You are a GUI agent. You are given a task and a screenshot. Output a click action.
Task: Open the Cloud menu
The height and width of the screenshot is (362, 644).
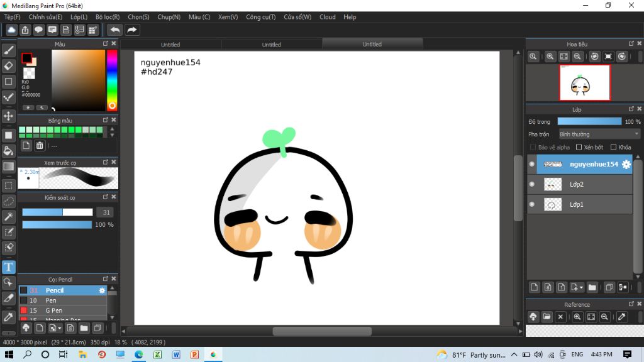(x=327, y=17)
